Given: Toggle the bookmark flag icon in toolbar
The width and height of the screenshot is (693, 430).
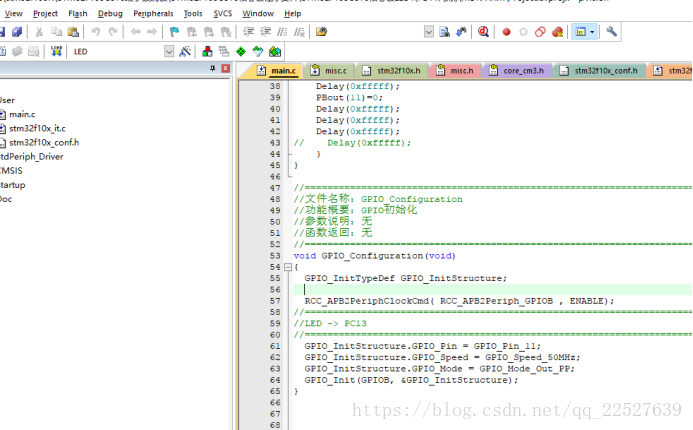Looking at the screenshot, I should (175, 32).
